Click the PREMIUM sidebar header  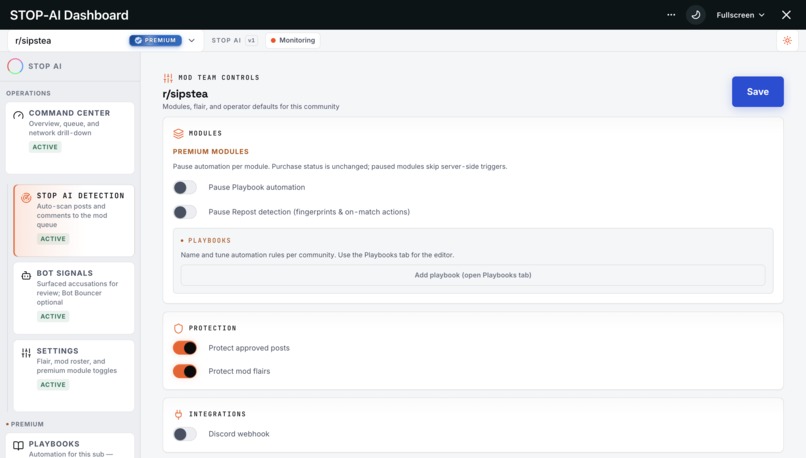[27, 425]
